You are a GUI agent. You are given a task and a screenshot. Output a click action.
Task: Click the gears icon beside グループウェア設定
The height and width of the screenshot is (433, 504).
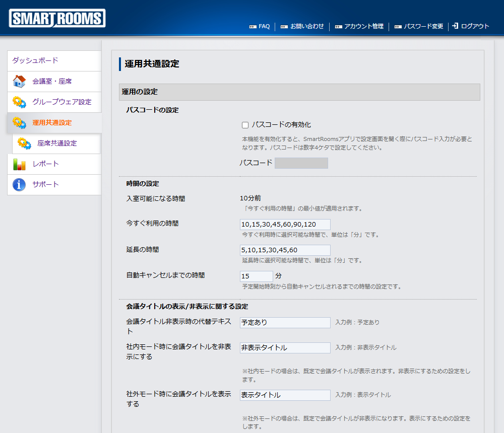(x=19, y=102)
